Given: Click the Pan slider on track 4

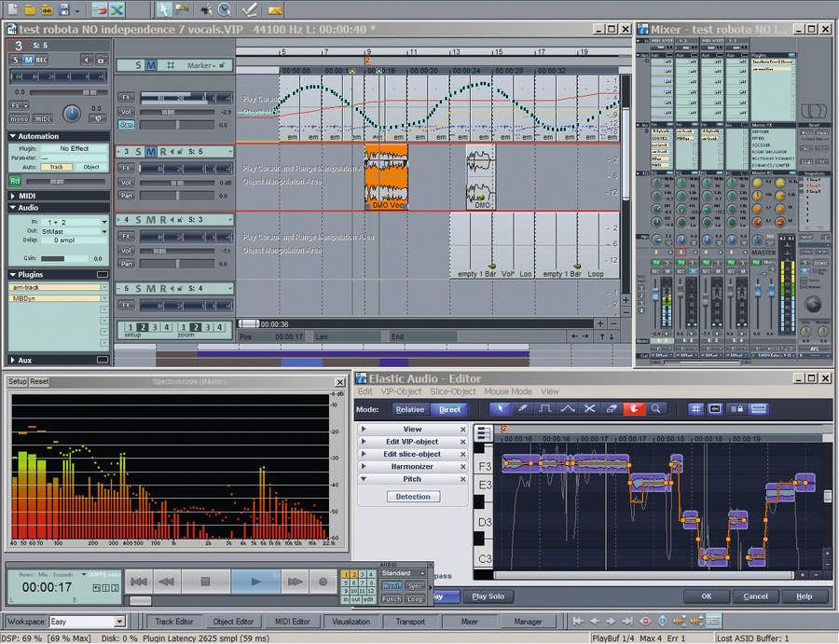Looking at the screenshot, I should [177, 264].
